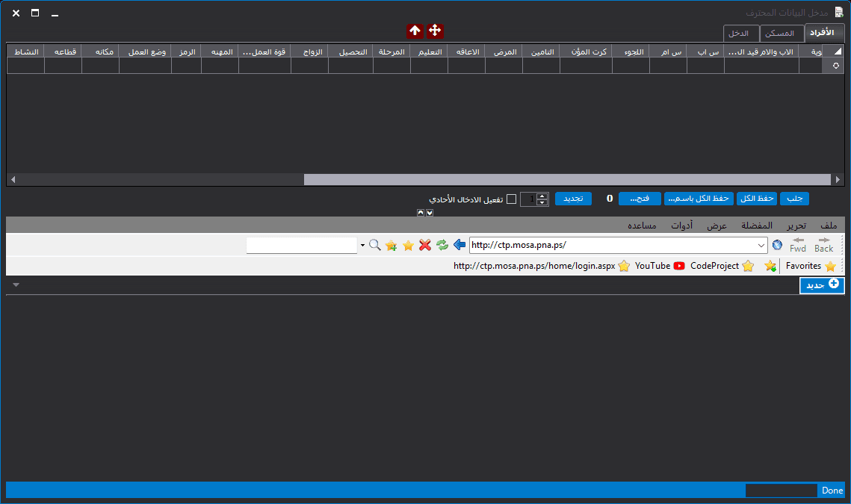Expand the address bar URL dropdown
The image size is (851, 504).
761,245
